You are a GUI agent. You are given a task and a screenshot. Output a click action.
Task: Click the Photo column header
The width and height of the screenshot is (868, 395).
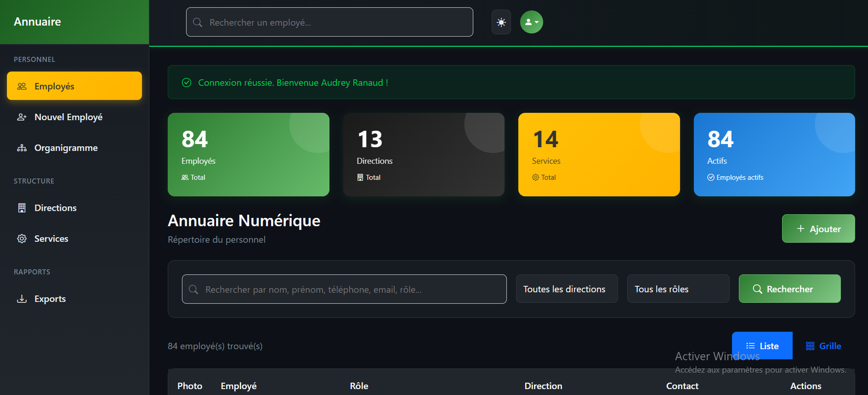pyautogui.click(x=190, y=386)
